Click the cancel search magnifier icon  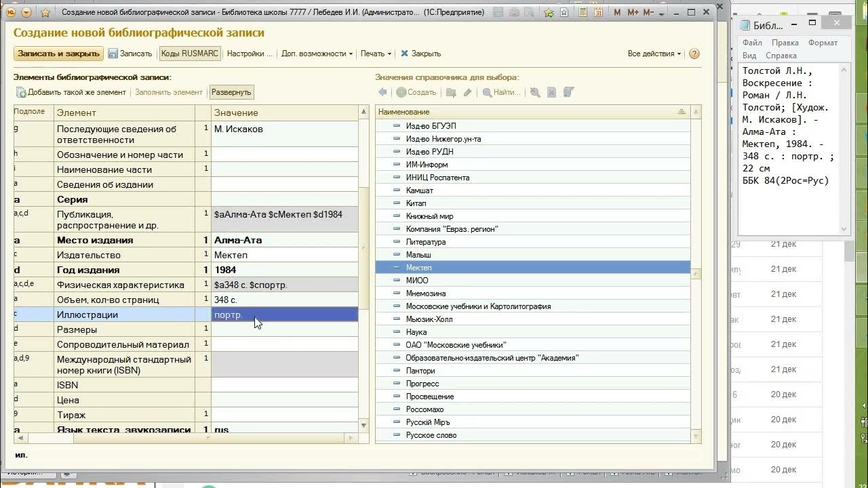point(535,92)
